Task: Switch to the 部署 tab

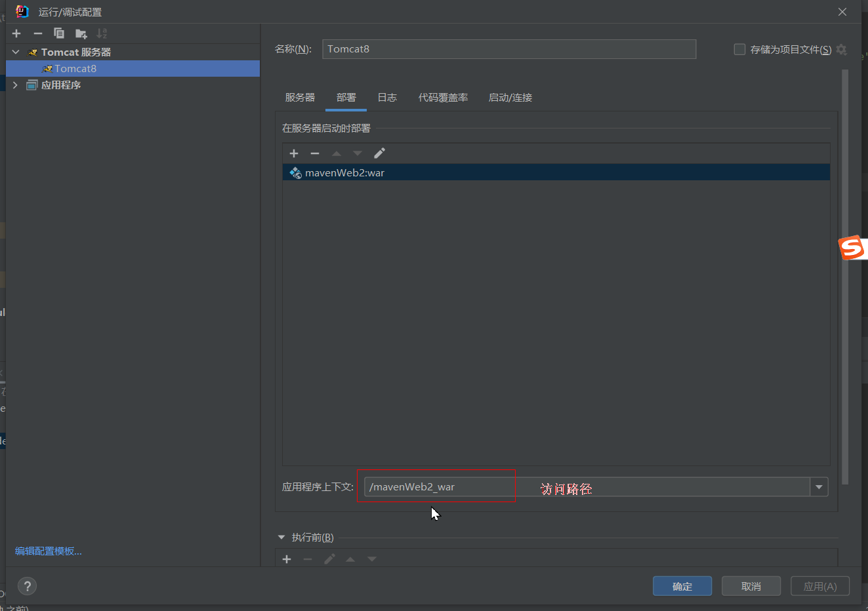Action: tap(346, 98)
